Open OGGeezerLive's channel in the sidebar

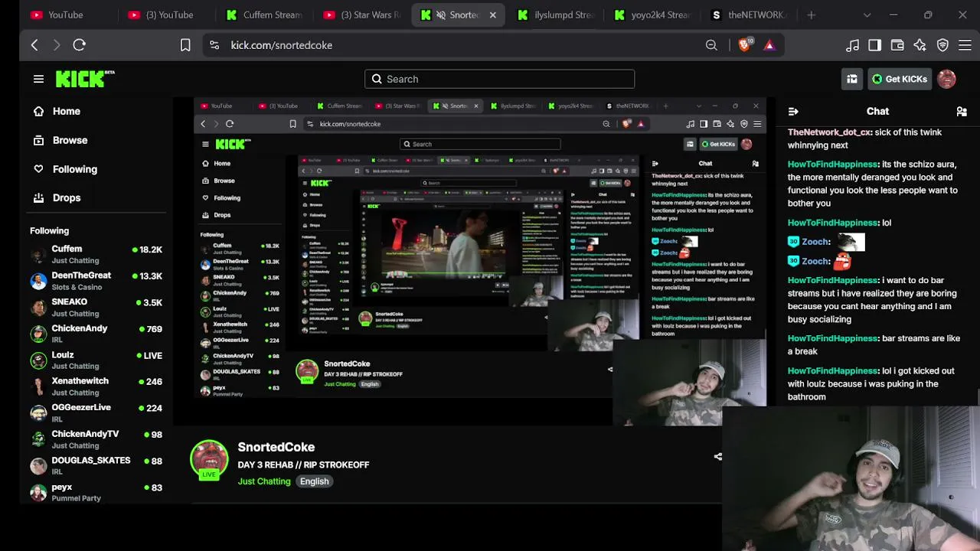[96, 412]
